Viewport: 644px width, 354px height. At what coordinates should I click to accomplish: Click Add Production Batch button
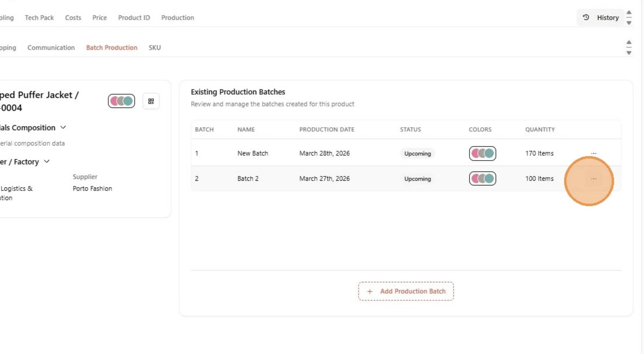pos(406,291)
